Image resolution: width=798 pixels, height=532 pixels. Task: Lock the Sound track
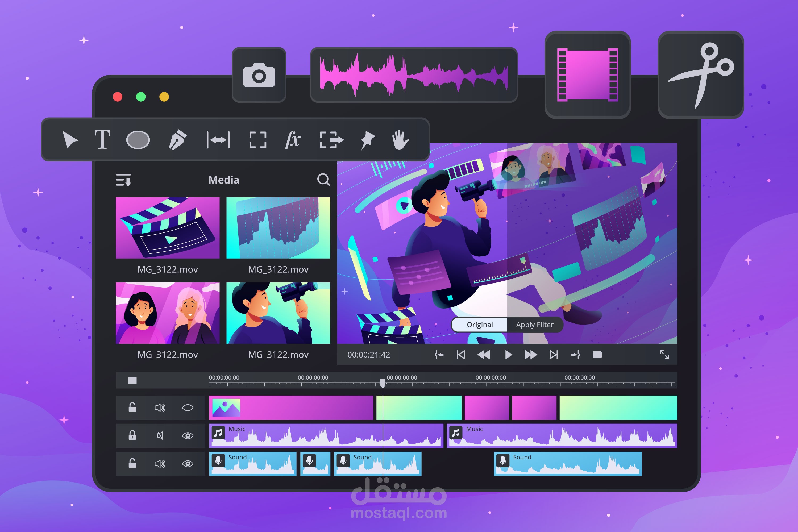point(132,463)
